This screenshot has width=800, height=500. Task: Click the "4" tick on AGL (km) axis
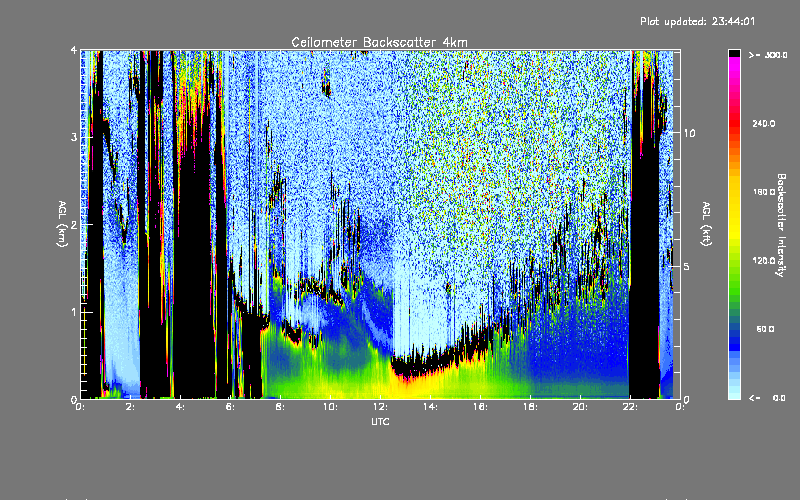74,50
